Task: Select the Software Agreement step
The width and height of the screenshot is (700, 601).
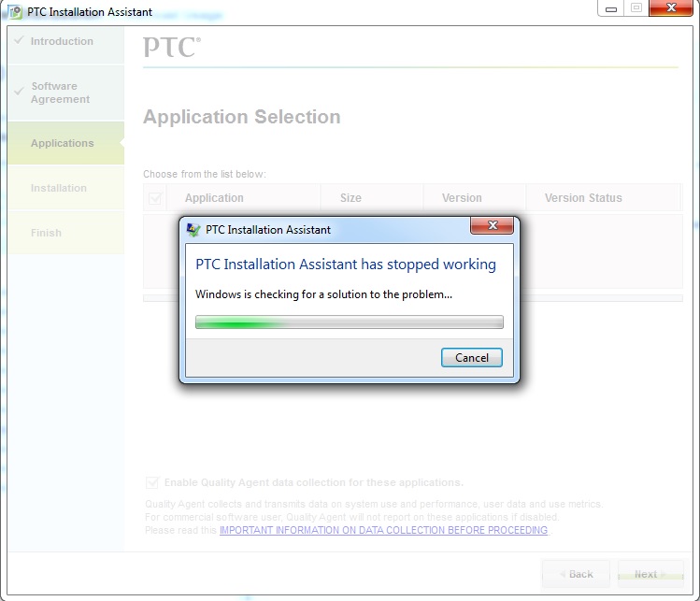Action: point(65,93)
